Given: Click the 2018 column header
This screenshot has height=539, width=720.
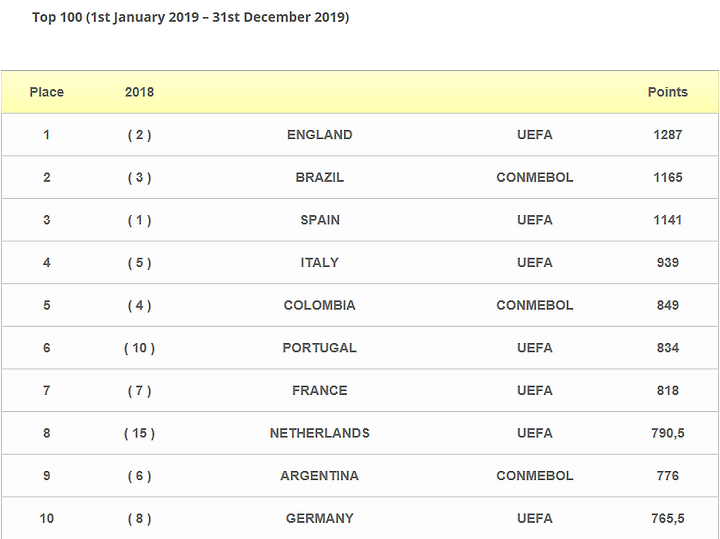Looking at the screenshot, I should coord(139,92).
